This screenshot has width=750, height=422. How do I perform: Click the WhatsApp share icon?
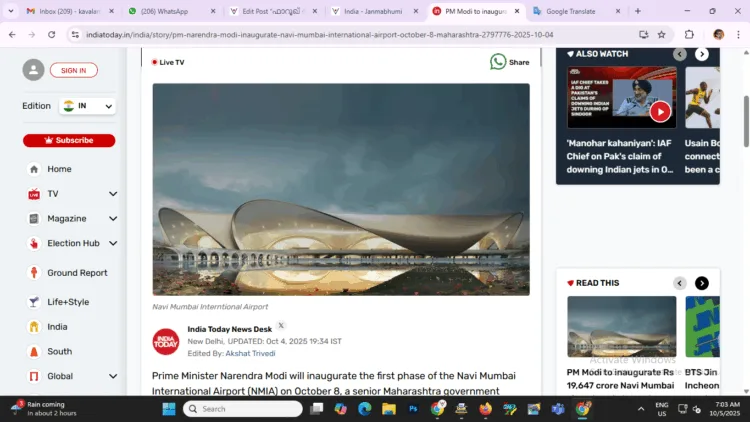pos(498,62)
